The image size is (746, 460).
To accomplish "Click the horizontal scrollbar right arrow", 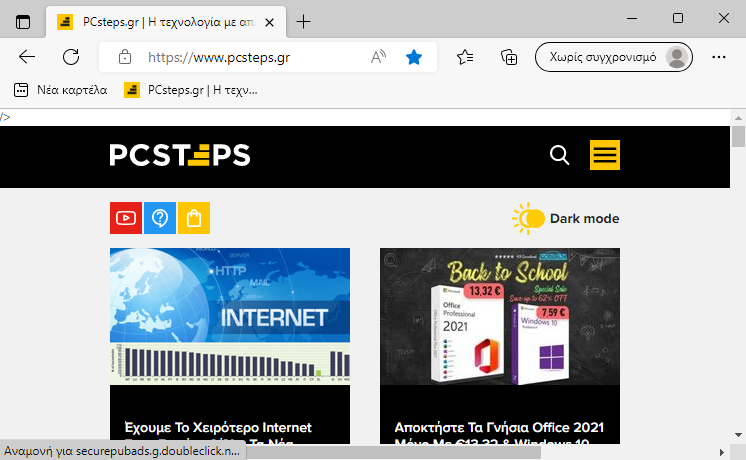I will click(x=722, y=452).
